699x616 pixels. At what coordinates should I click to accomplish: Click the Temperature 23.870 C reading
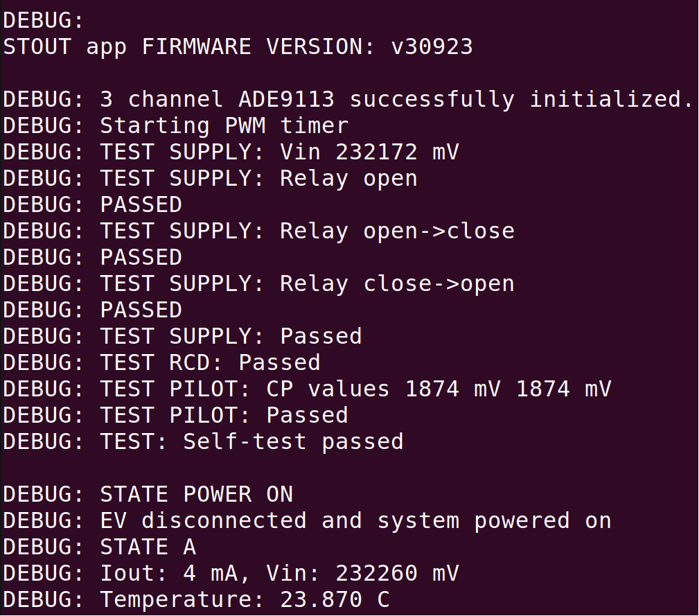tap(245, 599)
